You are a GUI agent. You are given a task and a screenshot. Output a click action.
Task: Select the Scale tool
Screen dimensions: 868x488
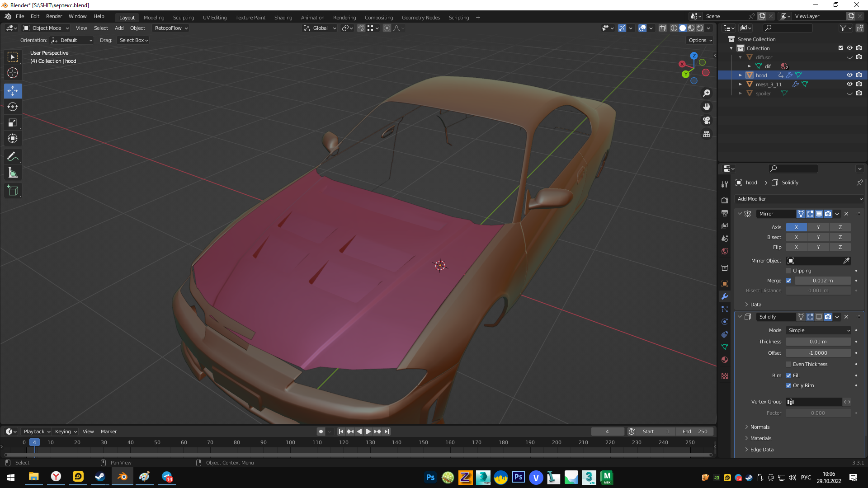(x=13, y=123)
